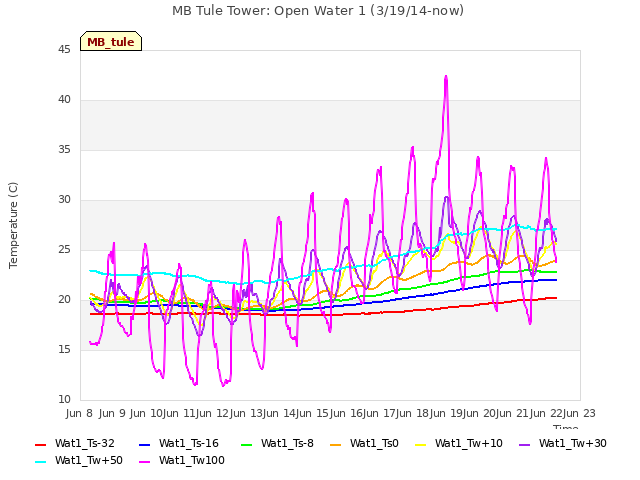
Task: Select the Wat1_Tw+50 legend label
Action: [89, 461]
